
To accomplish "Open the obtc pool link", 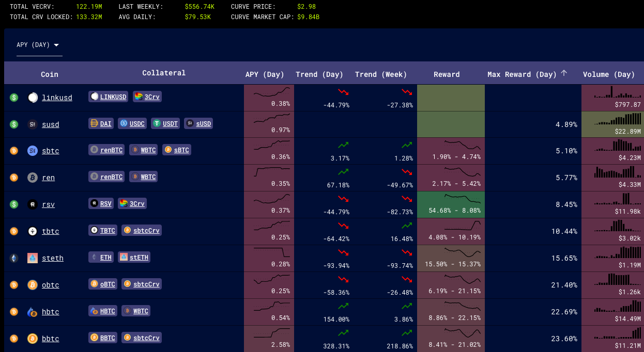I will pyautogui.click(x=51, y=285).
